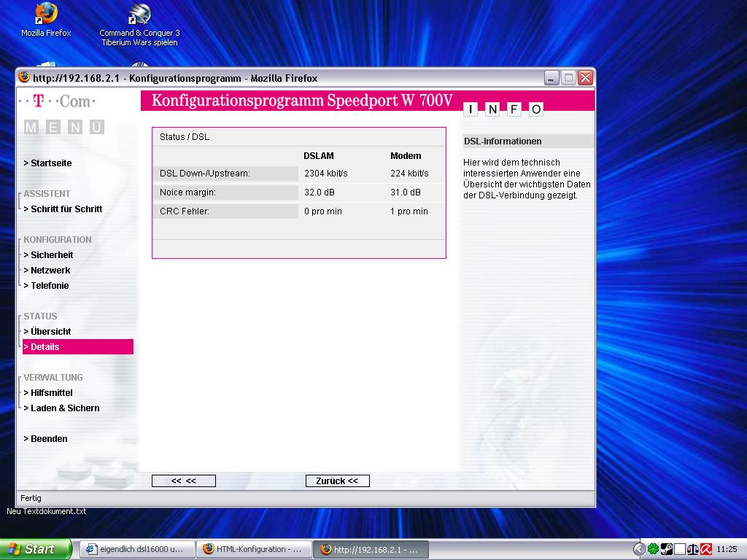
Task: Switch to 'HTML-Konfiguration' taskbar window
Action: pyautogui.click(x=254, y=549)
